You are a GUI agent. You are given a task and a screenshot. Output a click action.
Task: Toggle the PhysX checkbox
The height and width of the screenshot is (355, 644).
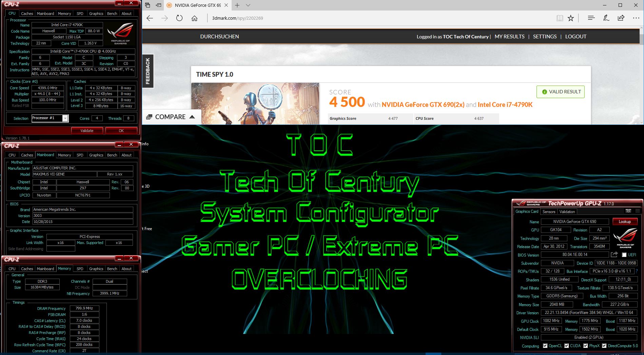coord(585,346)
